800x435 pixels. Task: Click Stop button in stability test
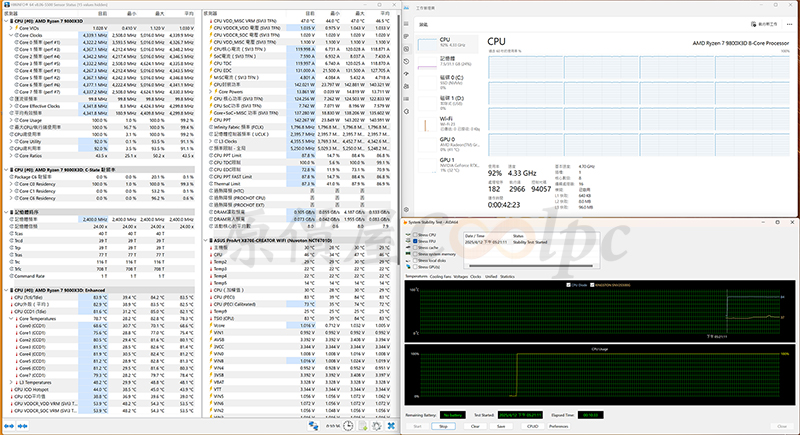tap(442, 424)
